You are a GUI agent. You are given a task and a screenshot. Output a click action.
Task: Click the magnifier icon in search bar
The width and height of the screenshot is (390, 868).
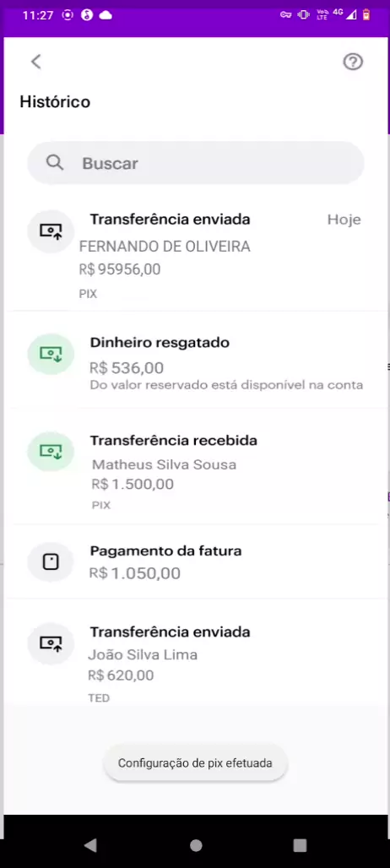pyautogui.click(x=55, y=163)
